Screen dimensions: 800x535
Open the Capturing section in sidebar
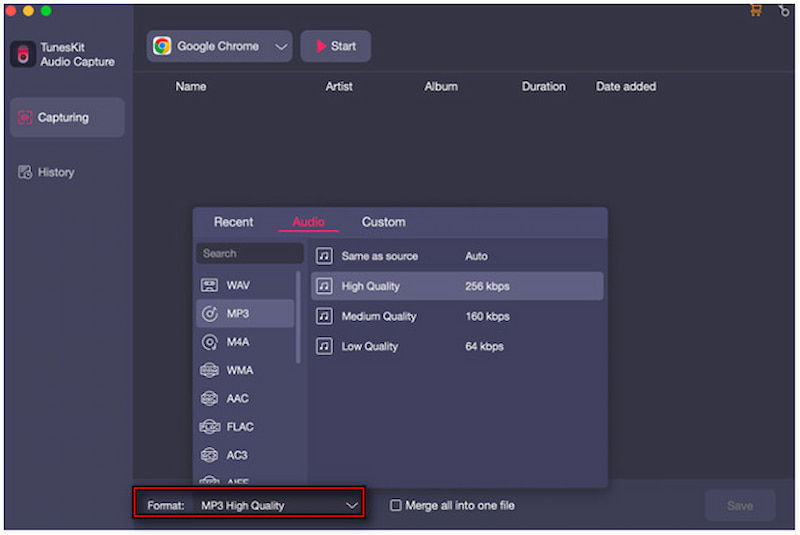[67, 117]
